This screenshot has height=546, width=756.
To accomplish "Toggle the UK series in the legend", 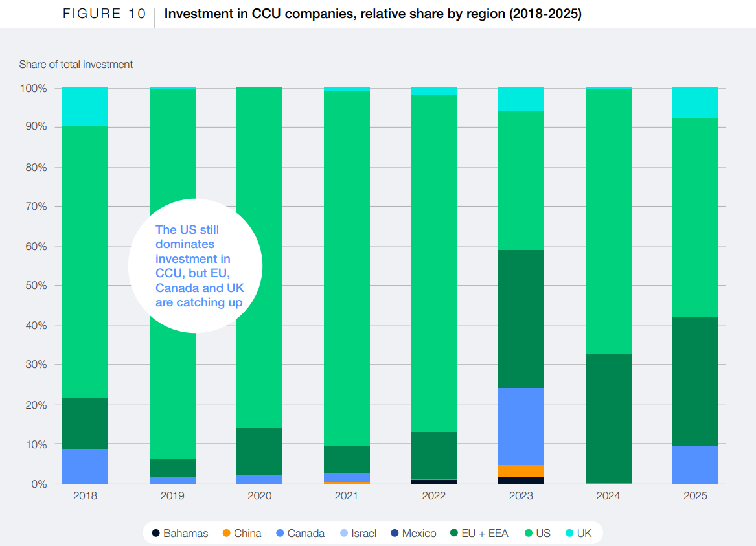I will [580, 533].
